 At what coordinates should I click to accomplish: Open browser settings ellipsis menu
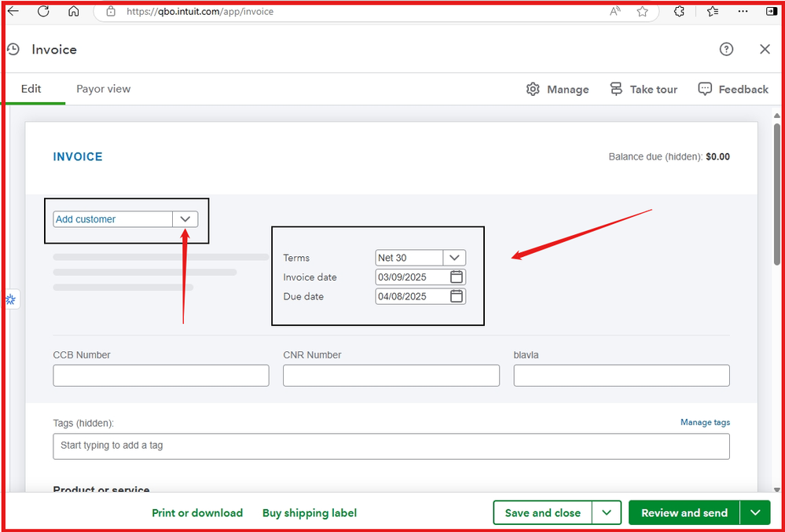743,11
